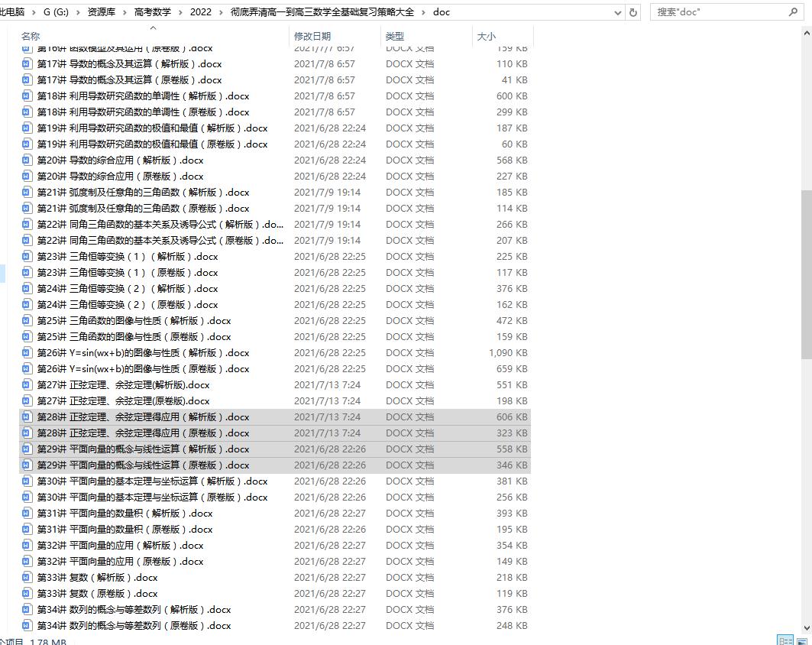
Task: Click the docx icon of 第23讲 三角恒等变换（1）（解析版）
Action: (27, 257)
